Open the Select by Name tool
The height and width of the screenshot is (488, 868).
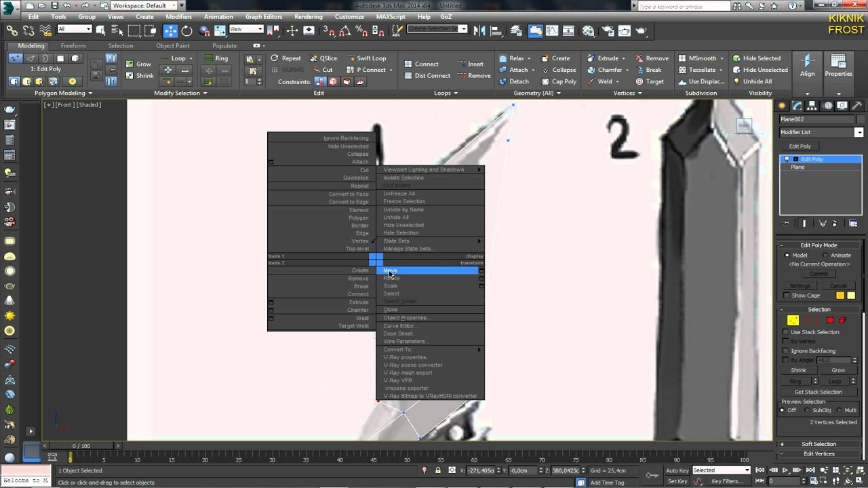[117, 30]
